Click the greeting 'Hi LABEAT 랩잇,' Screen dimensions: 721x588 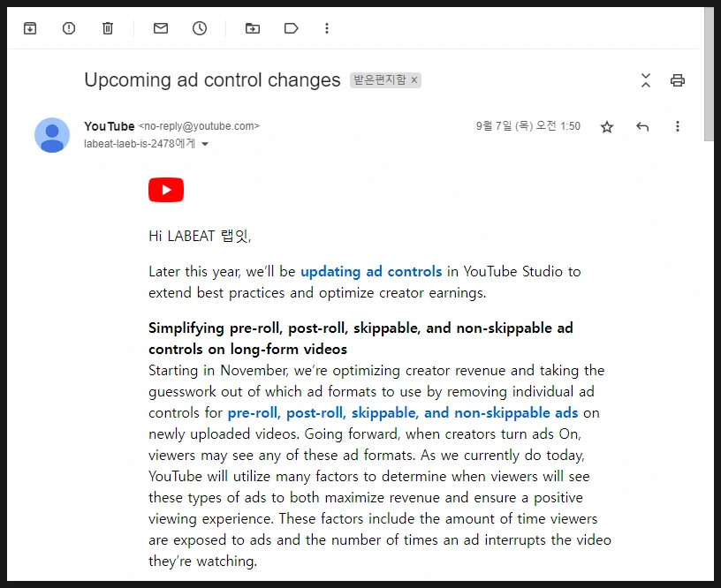tap(200, 236)
